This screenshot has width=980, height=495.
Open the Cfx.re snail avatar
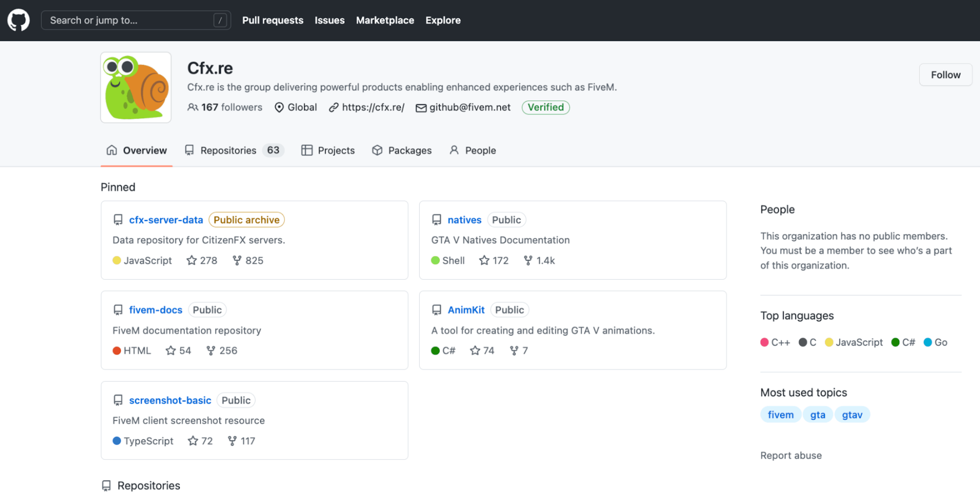point(136,87)
